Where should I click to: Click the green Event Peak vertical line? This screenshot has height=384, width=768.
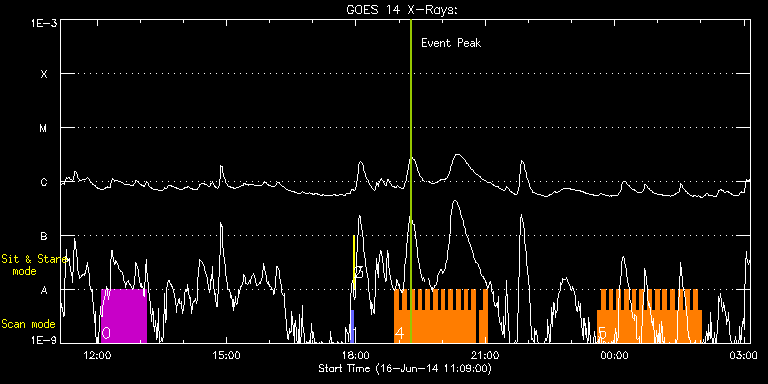[410, 181]
